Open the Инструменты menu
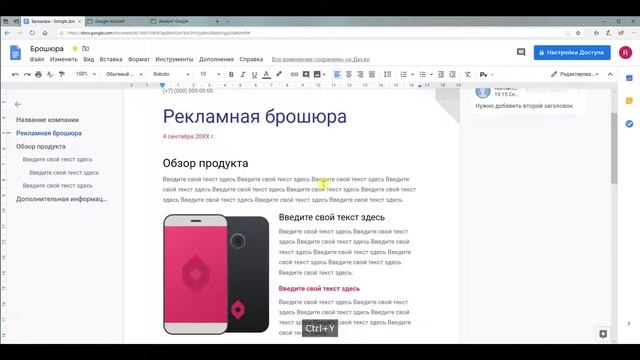Viewport: 640px width, 360px height. click(174, 59)
